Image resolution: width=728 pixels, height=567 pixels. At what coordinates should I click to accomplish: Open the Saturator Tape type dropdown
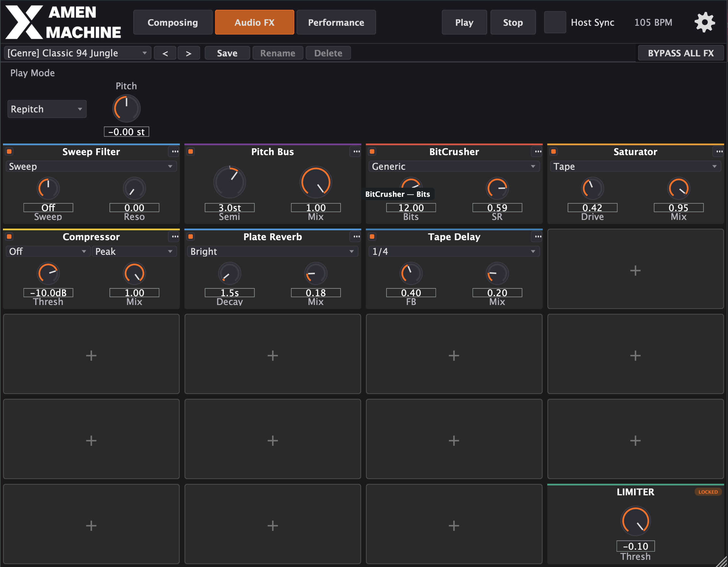pos(635,166)
